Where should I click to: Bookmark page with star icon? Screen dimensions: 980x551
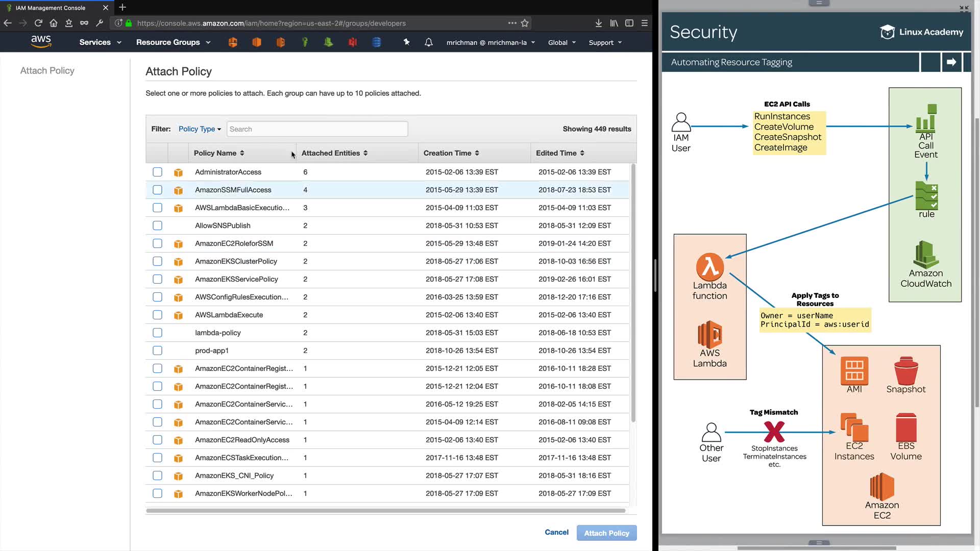[x=525, y=23]
